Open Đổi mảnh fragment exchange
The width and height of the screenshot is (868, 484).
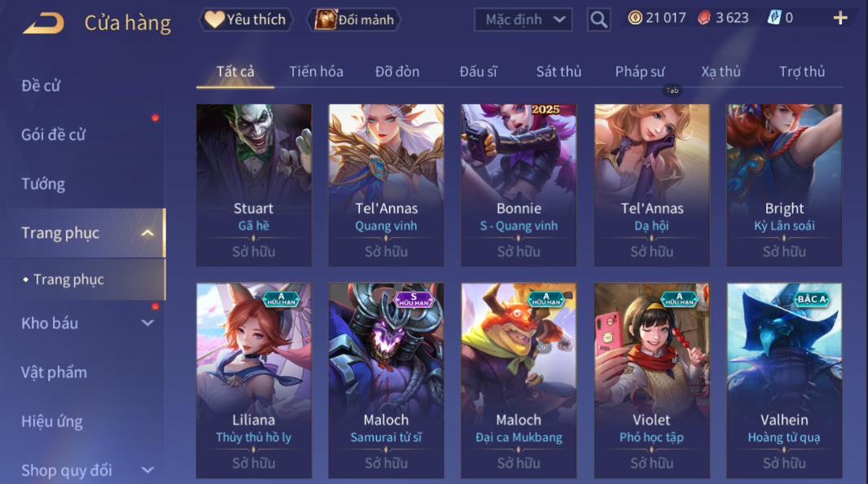point(354,20)
